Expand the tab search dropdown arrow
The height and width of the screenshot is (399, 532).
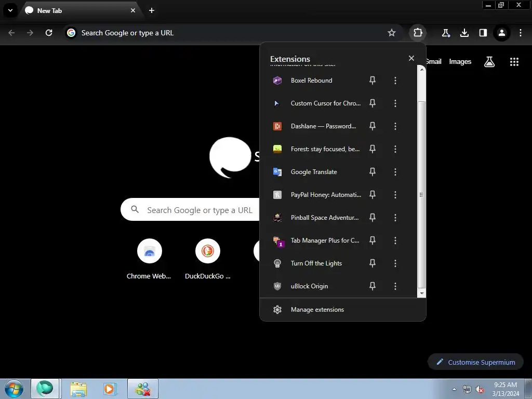click(10, 10)
